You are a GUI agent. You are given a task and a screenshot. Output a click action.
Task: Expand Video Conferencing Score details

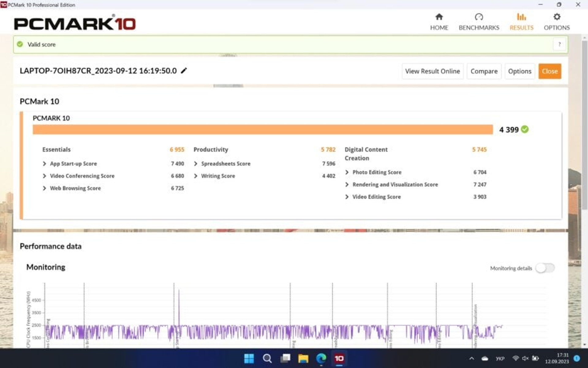pyautogui.click(x=44, y=176)
